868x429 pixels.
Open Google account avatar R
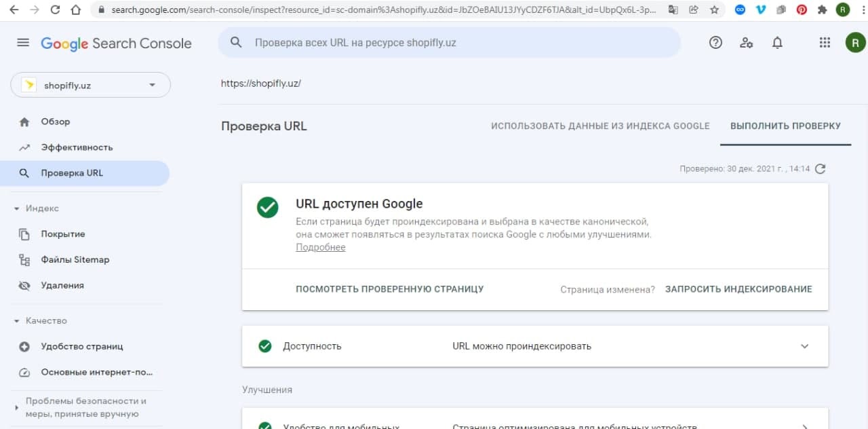point(855,43)
